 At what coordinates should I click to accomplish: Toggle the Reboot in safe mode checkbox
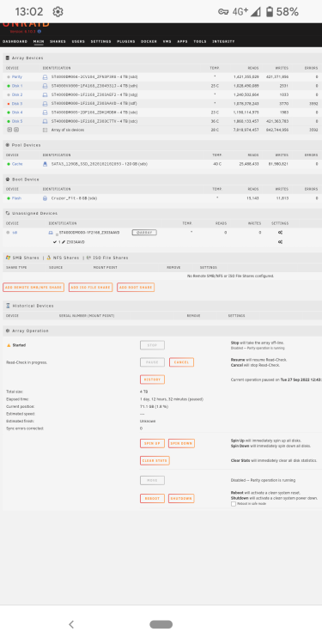234,504
